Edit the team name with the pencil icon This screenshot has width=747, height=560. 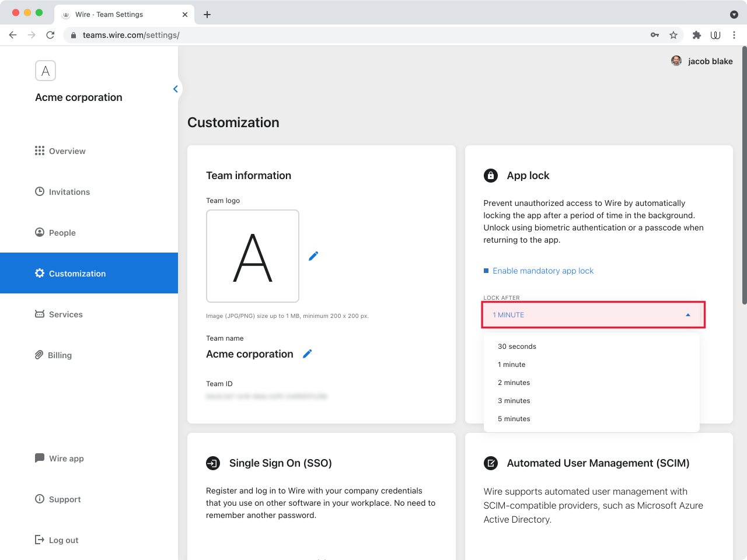(x=308, y=353)
